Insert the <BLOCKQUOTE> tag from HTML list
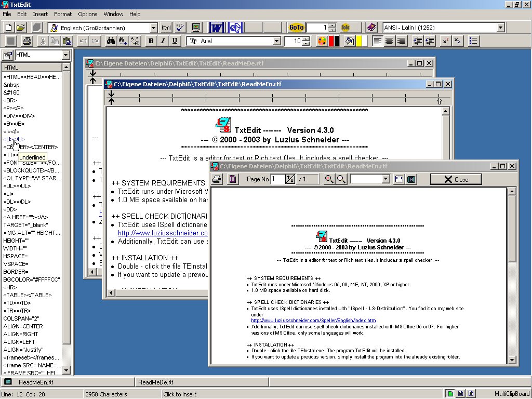 (31, 170)
